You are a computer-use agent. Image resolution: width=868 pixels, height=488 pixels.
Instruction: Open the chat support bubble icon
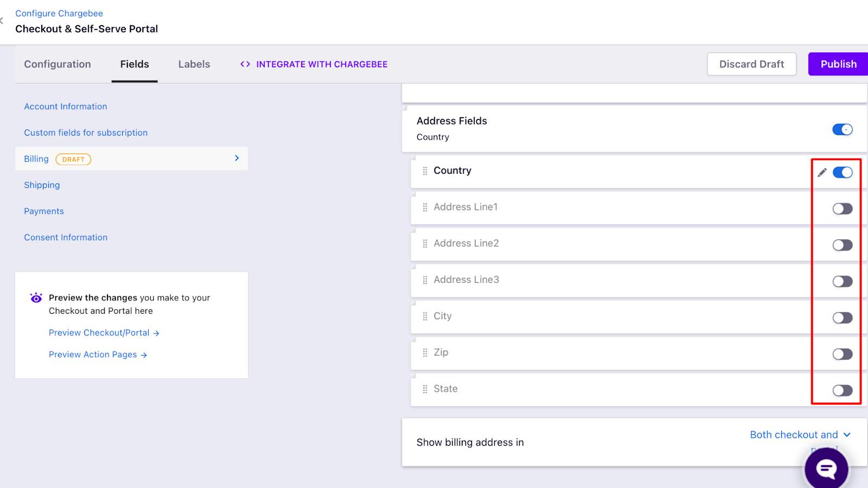click(x=826, y=468)
